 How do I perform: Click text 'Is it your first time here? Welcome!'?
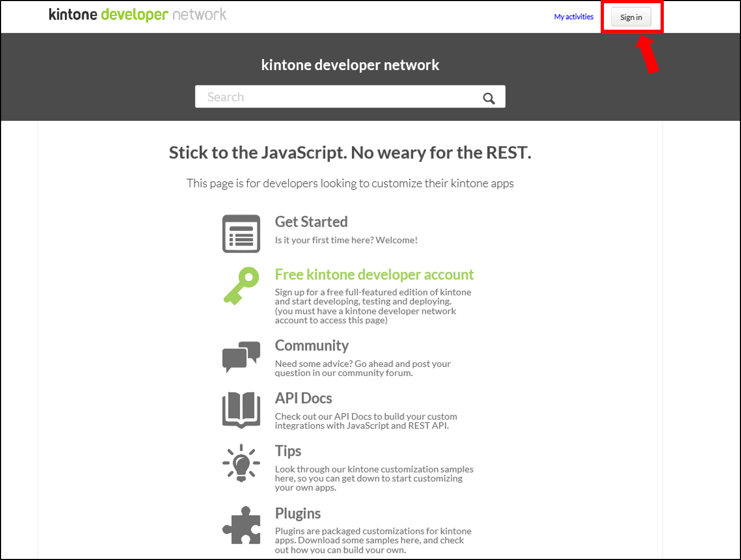[x=346, y=240]
